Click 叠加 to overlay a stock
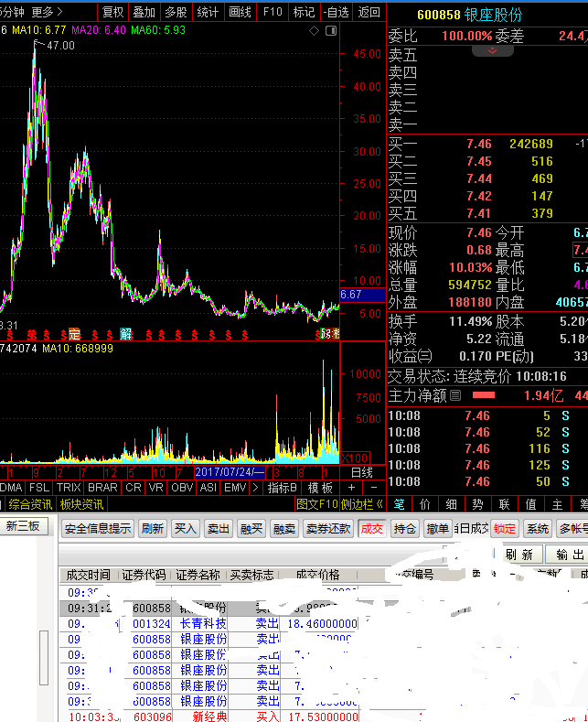The image size is (588, 722). [x=144, y=12]
